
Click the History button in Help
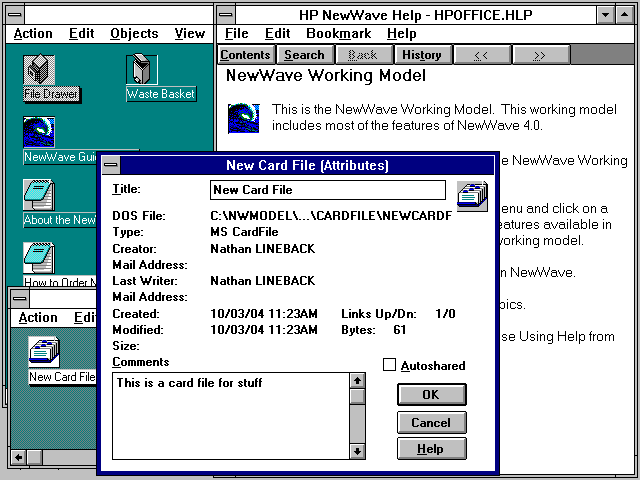[x=422, y=55]
